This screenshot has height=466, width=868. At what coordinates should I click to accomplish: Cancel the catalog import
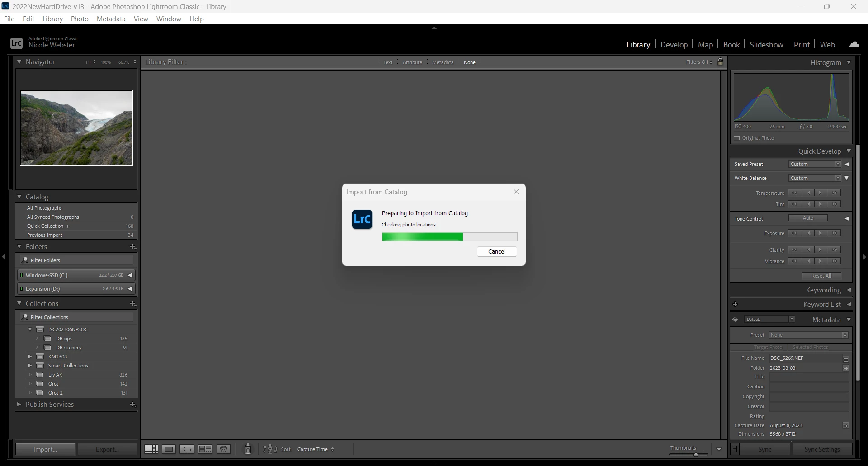(x=497, y=251)
